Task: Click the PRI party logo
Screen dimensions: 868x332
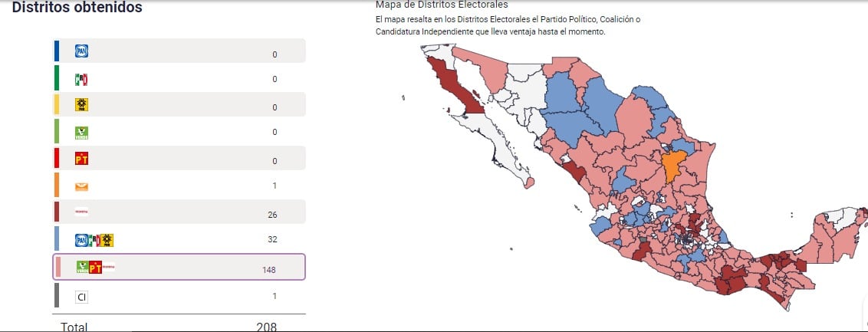Action: tap(81, 79)
